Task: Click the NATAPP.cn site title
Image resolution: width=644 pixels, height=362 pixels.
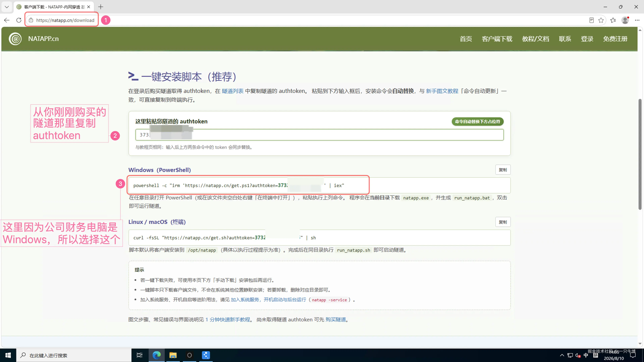Action: click(x=43, y=39)
